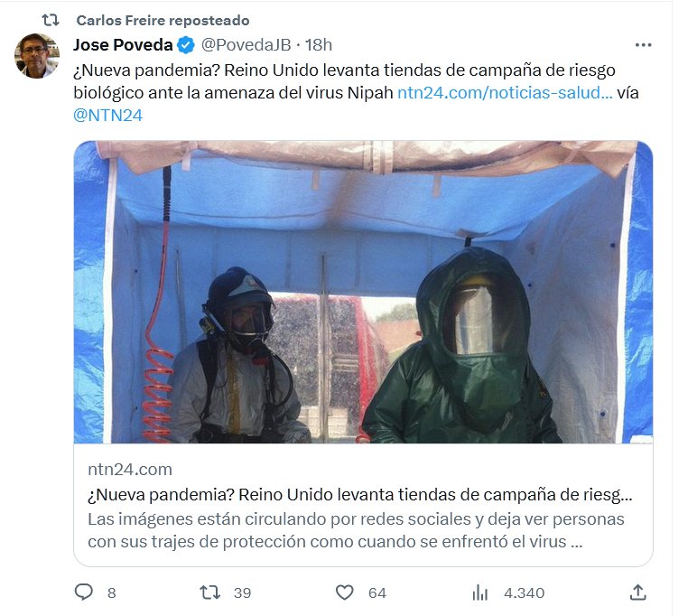Click the card description Las imágenes están circulando

coord(356,530)
